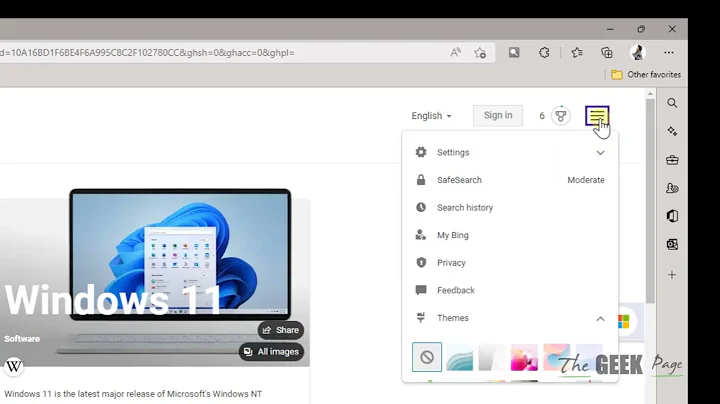Open the Privacy menu item
The image size is (720, 404).
(510, 263)
